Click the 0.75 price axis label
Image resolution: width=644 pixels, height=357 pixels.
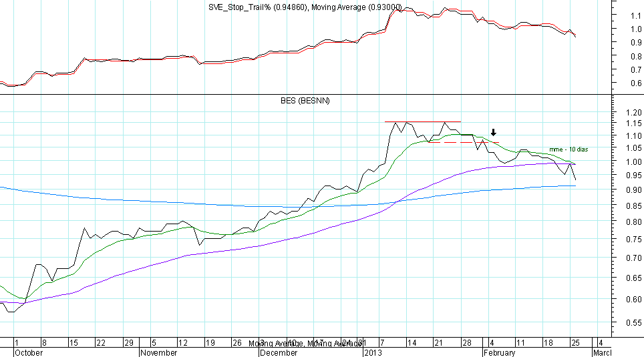tap(634, 240)
